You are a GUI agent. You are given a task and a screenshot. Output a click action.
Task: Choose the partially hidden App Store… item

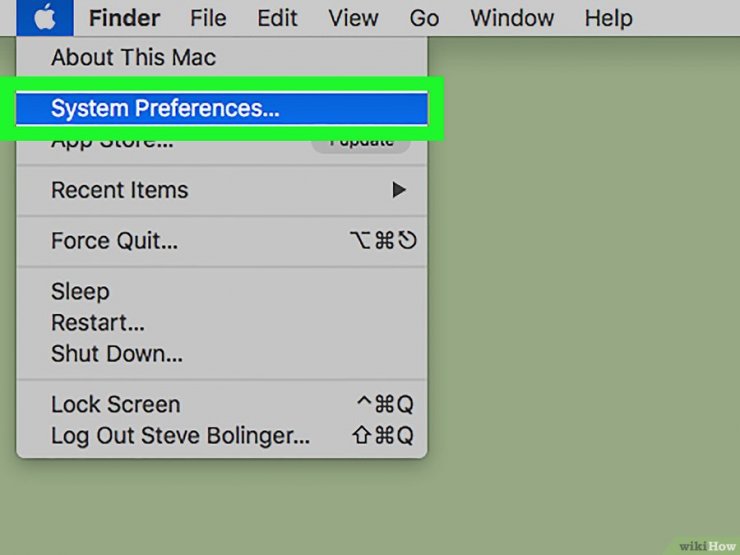click(111, 143)
